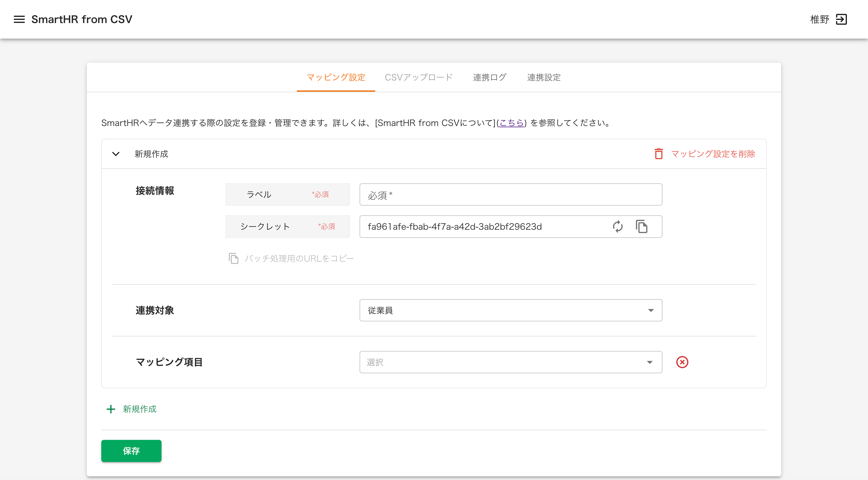Follow the こちら help link

(511, 123)
